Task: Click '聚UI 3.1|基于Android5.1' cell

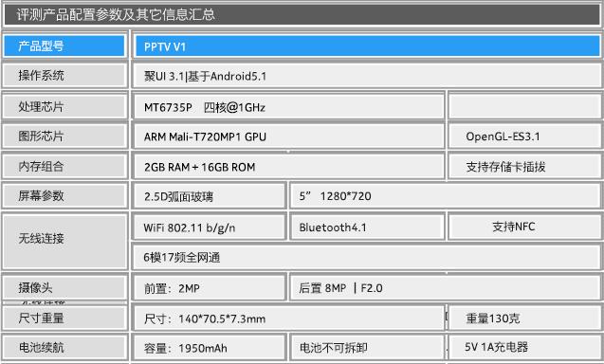Action: 367,76
